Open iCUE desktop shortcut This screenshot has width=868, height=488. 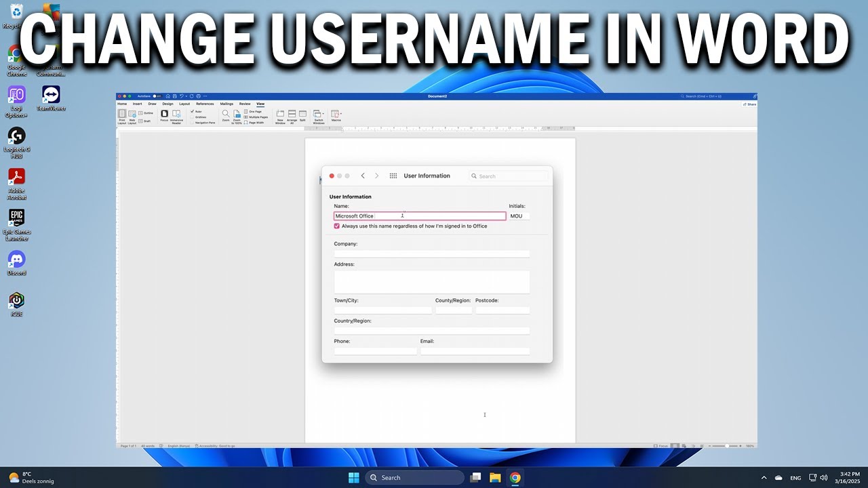click(x=16, y=304)
